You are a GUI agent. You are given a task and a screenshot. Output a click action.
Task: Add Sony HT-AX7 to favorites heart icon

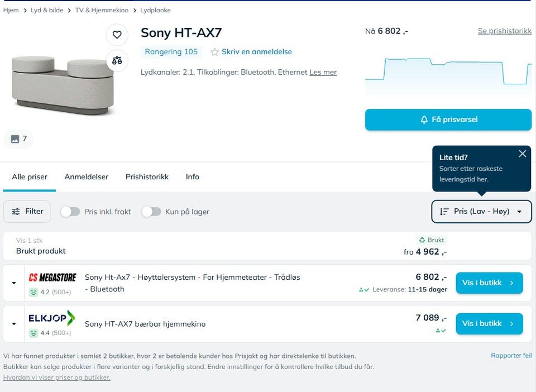tap(117, 35)
